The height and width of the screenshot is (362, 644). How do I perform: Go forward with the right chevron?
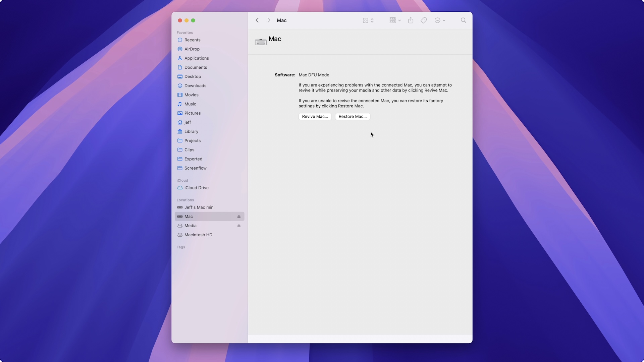click(269, 20)
